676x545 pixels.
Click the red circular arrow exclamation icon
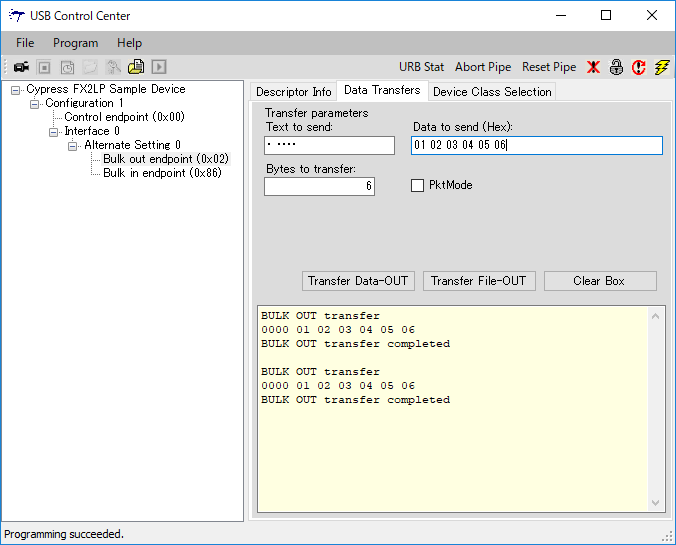click(x=638, y=67)
